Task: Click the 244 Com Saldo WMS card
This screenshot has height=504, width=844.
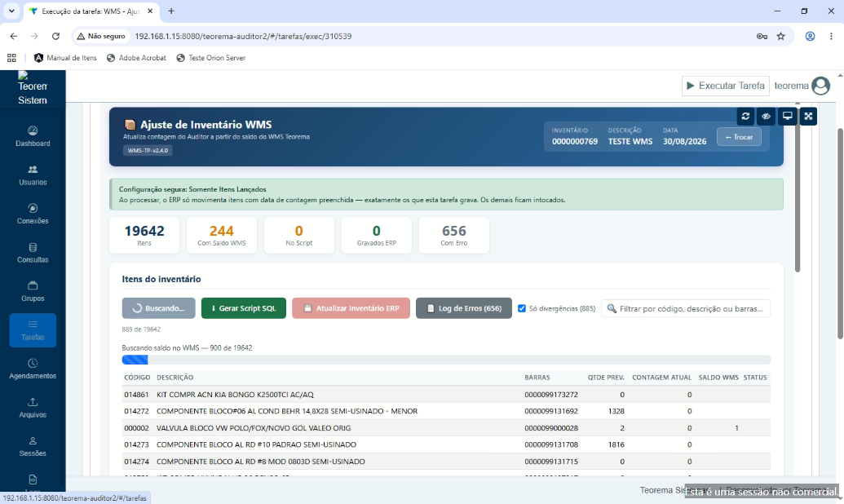Action: (x=222, y=236)
